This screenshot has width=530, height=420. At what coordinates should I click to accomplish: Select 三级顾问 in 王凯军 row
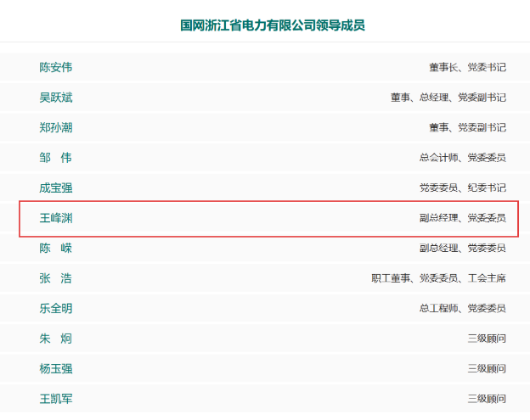tap(487, 399)
